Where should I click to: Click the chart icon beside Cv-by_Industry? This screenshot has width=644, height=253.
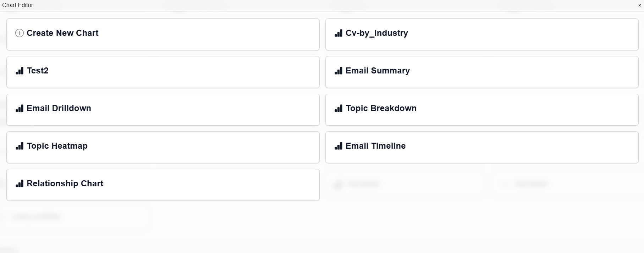click(338, 33)
